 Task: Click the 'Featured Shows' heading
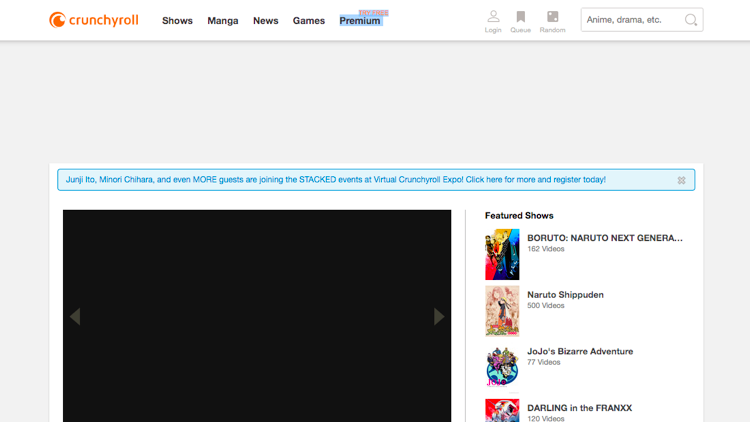519,216
